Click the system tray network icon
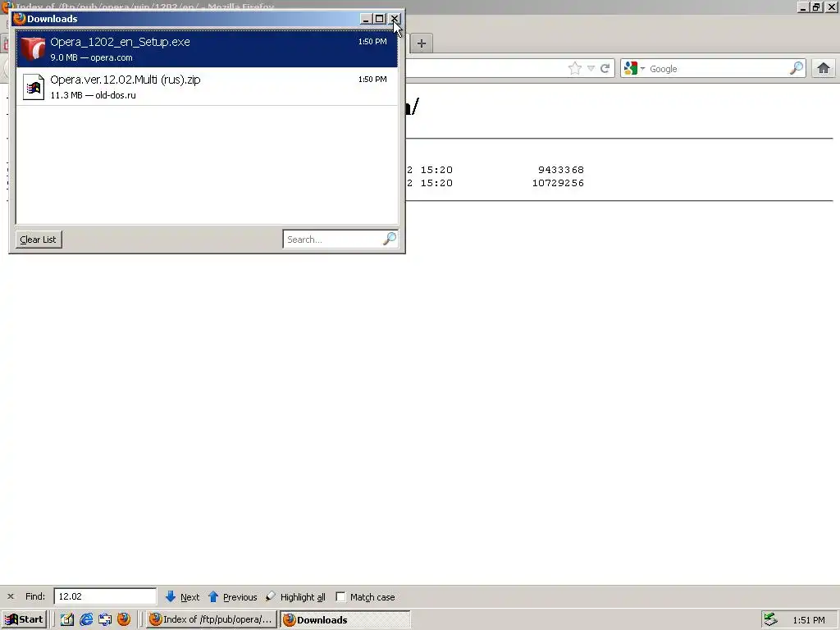This screenshot has width=840, height=630. coord(770,619)
